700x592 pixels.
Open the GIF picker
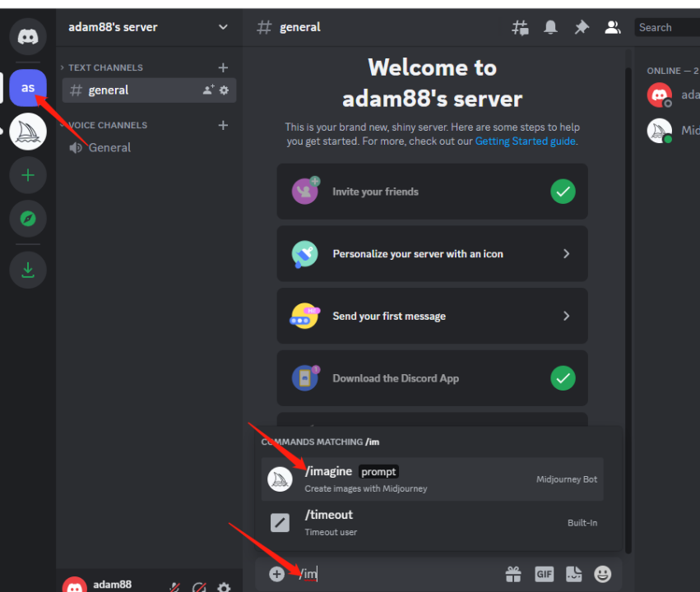click(x=545, y=574)
